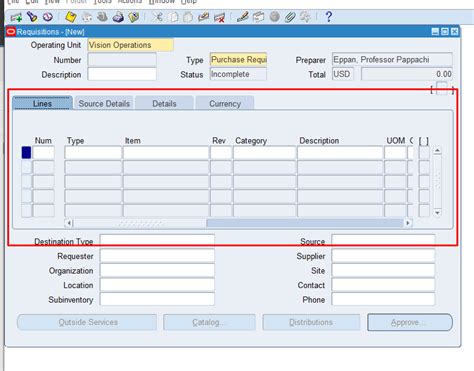Click the Window Help question mark icon
Image resolution: width=474 pixels, height=371 pixels.
[x=328, y=17]
